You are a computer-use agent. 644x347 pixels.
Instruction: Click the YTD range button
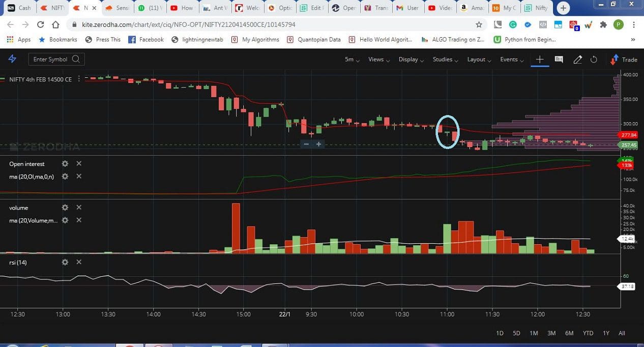click(588, 333)
